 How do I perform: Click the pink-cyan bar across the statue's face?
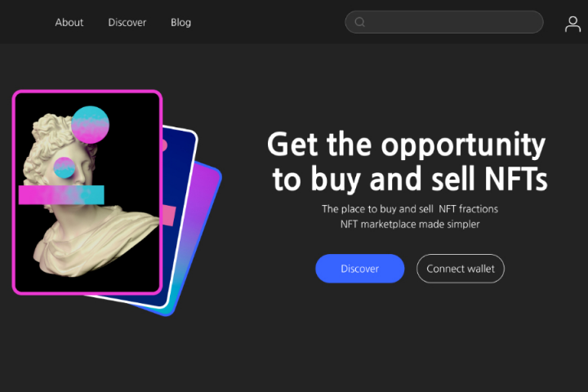click(x=61, y=195)
